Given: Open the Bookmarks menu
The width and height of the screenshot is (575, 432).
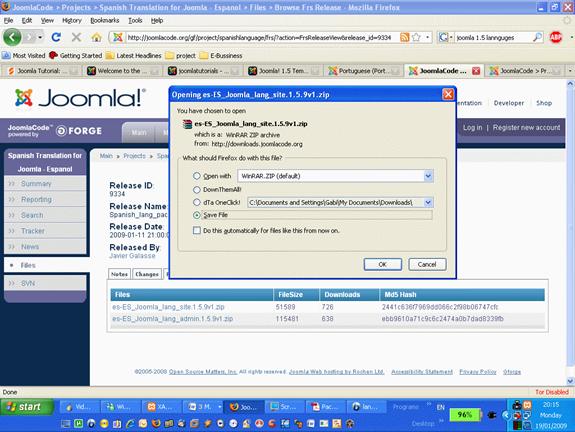Looking at the screenshot, I should pyautogui.click(x=105, y=21).
